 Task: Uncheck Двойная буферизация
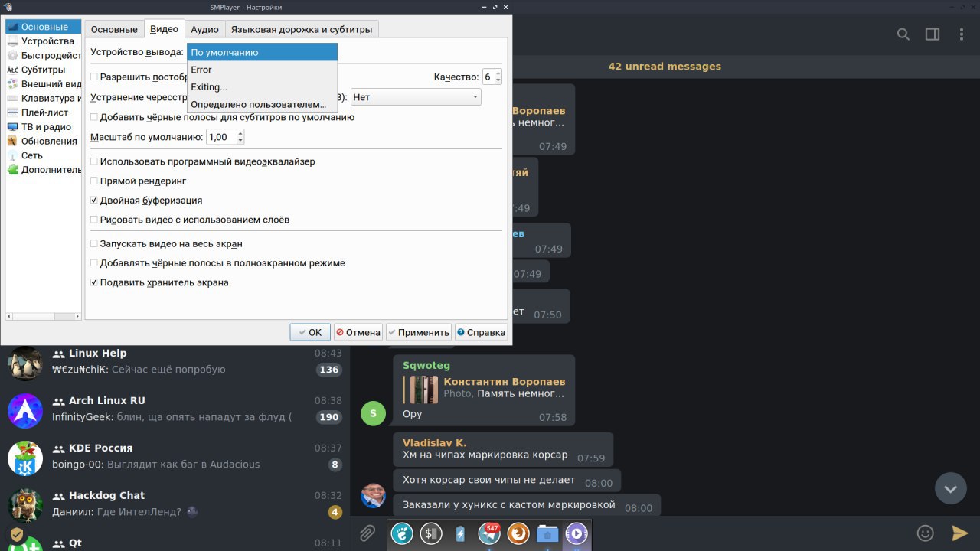coord(94,200)
